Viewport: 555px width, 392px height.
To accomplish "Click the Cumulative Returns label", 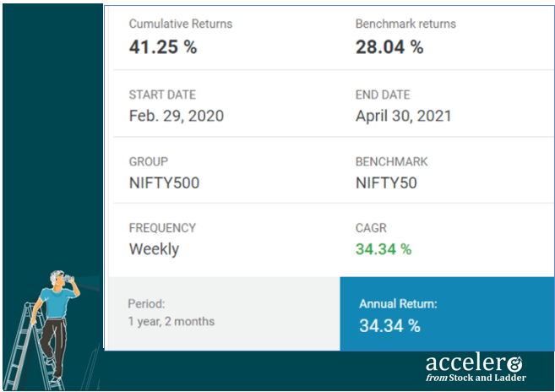I will pos(181,24).
